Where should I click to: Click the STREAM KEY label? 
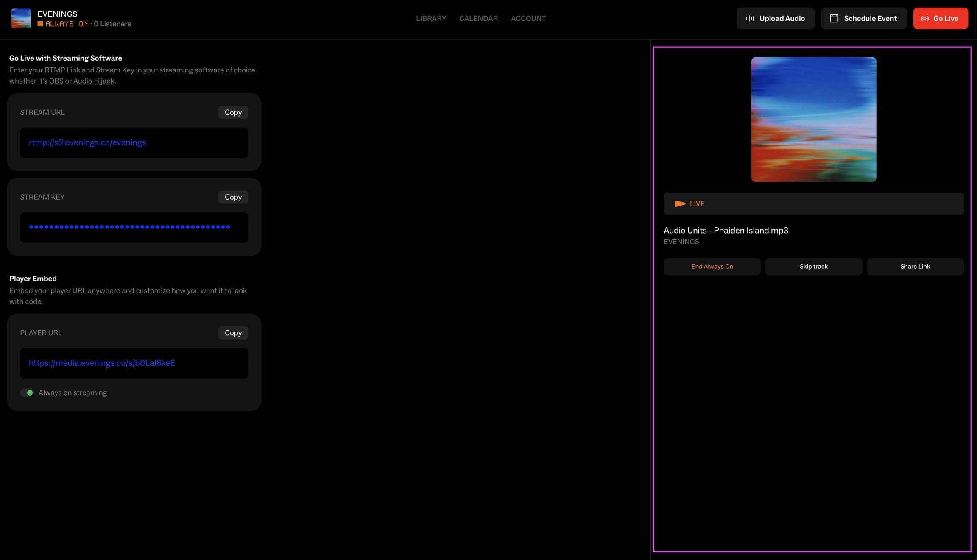42,197
